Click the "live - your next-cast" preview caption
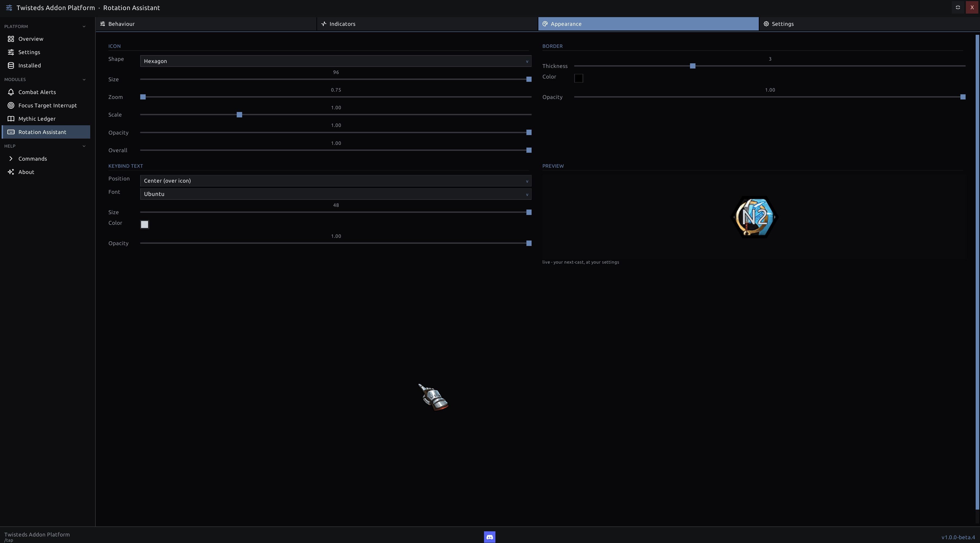 pos(580,262)
